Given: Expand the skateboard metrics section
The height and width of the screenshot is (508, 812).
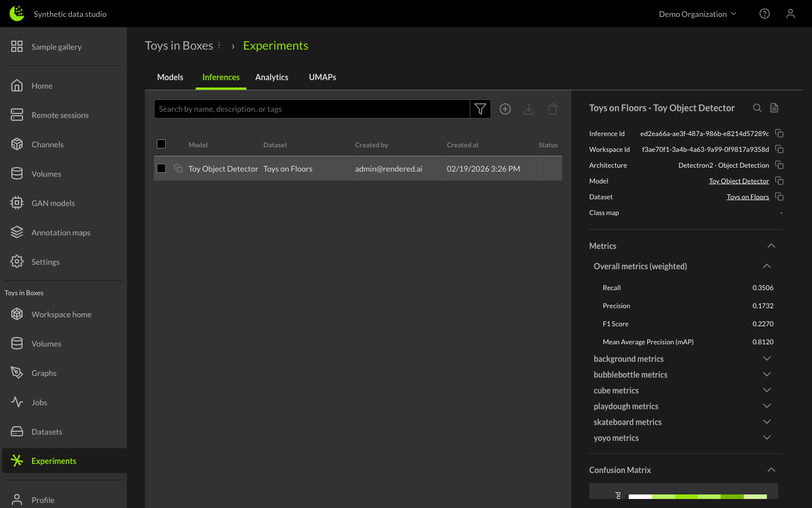Looking at the screenshot, I should [766, 422].
